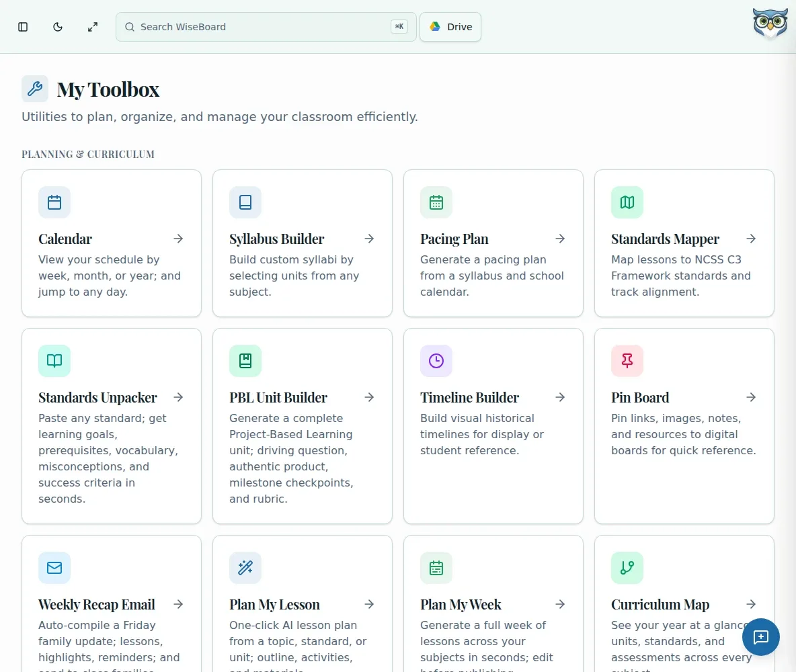The height and width of the screenshot is (672, 796).
Task: Open the Drive button
Action: pos(450,27)
